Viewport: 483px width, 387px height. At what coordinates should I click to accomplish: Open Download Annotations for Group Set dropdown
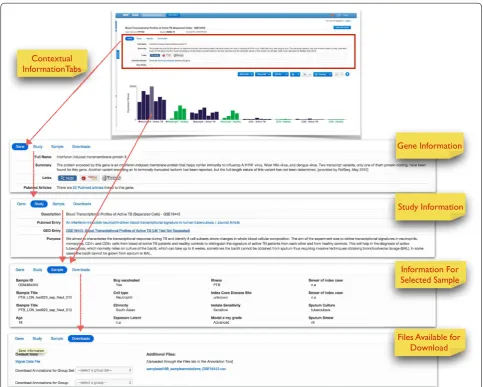[104, 370]
